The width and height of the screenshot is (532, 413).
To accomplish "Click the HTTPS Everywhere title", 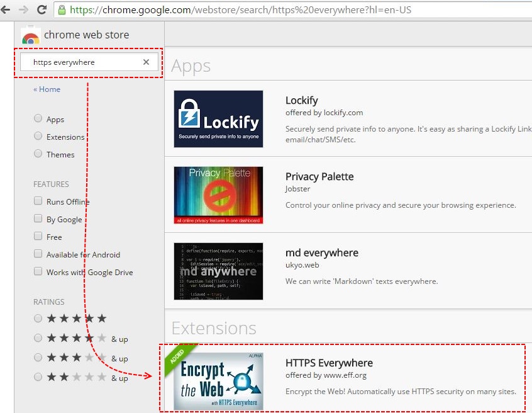I will tap(329, 363).
